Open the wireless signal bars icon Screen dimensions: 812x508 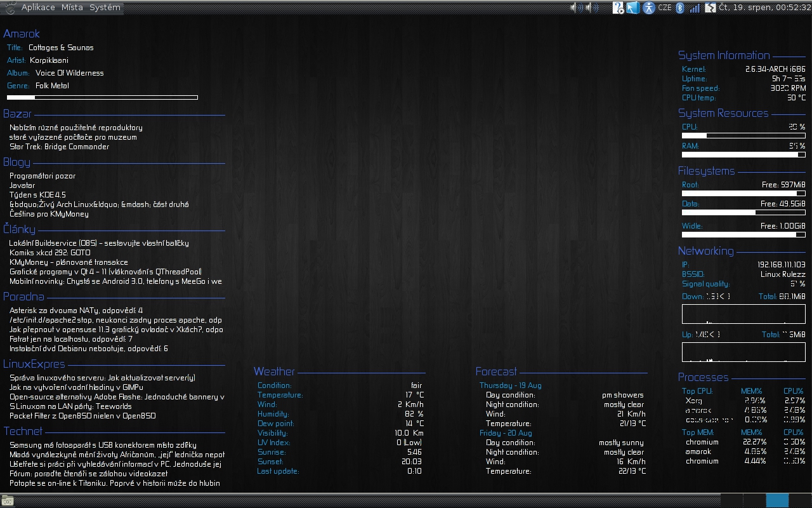tap(695, 8)
